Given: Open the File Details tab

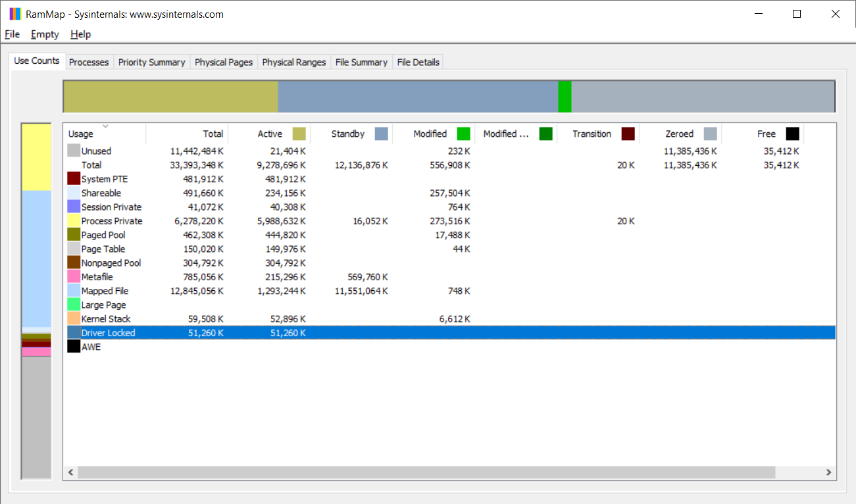Looking at the screenshot, I should pos(418,62).
